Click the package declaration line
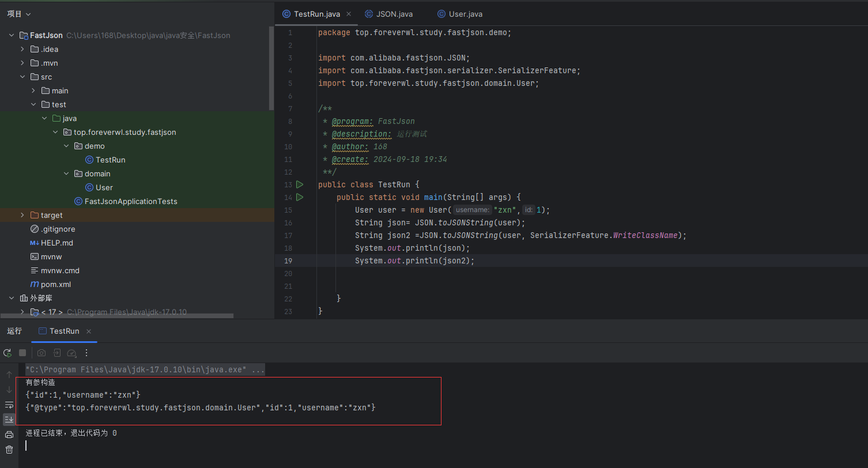868x468 pixels. coord(415,32)
